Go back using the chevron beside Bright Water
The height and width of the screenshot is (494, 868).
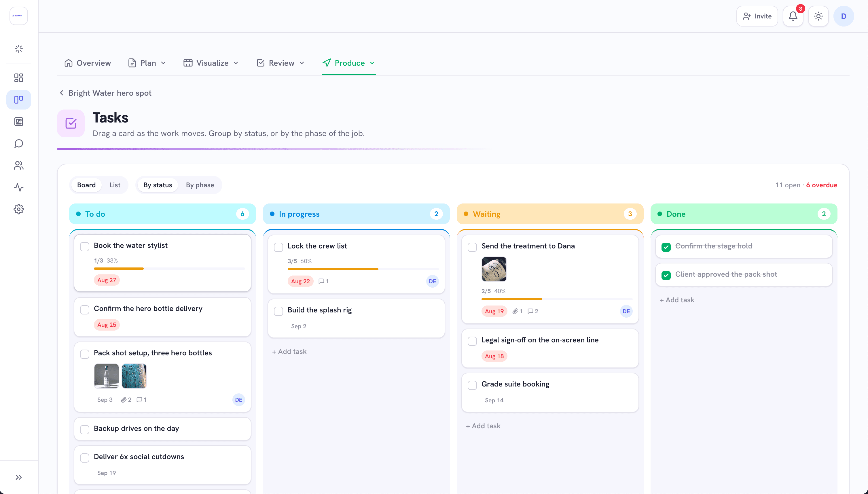[62, 93]
